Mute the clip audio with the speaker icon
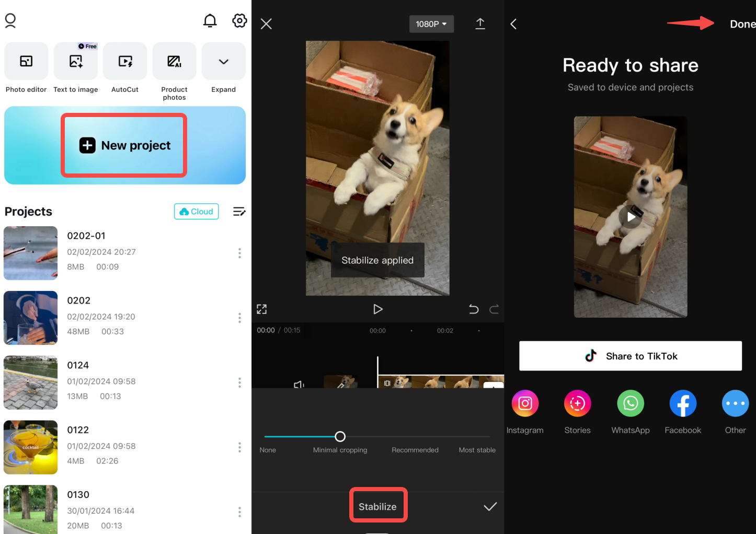This screenshot has height=534, width=756. [299, 385]
